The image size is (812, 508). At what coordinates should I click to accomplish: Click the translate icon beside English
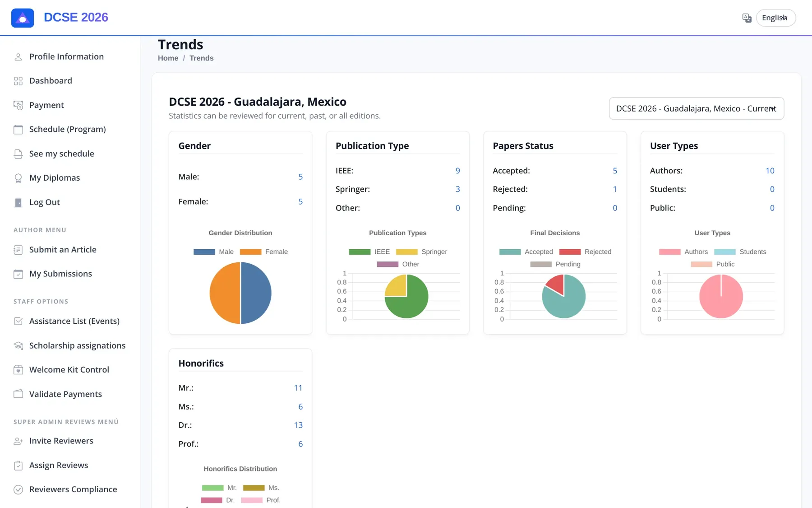(x=747, y=18)
